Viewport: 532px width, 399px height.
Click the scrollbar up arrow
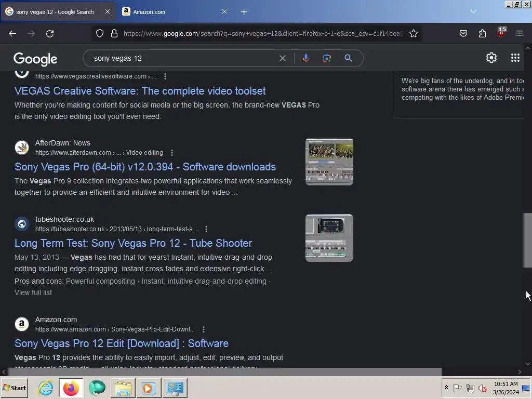[x=528, y=48]
